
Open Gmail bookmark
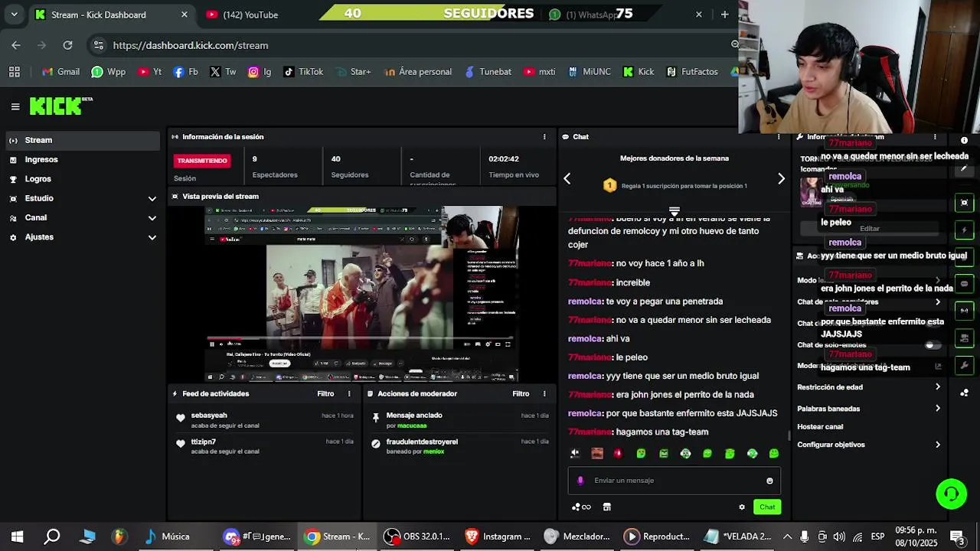pyautogui.click(x=60, y=72)
